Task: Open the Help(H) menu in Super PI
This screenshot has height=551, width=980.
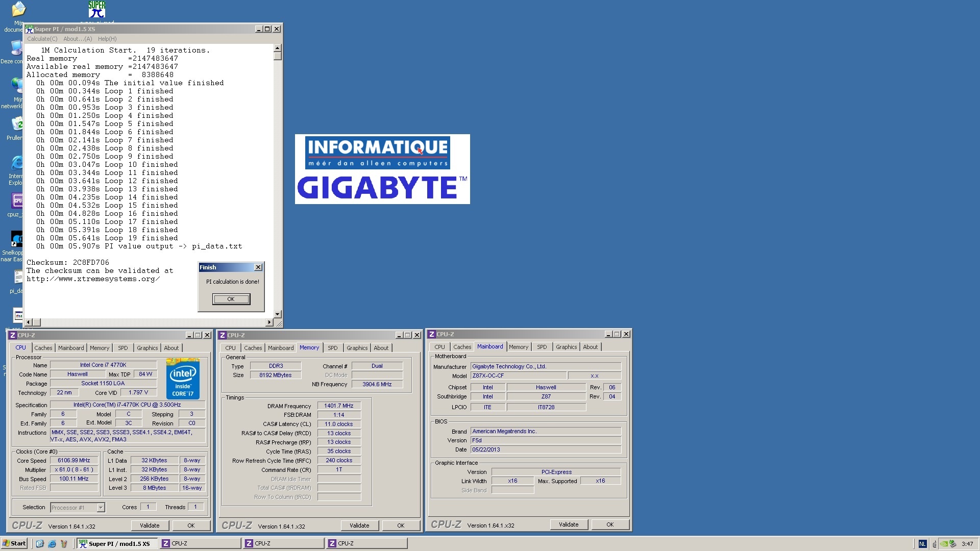Action: point(107,39)
